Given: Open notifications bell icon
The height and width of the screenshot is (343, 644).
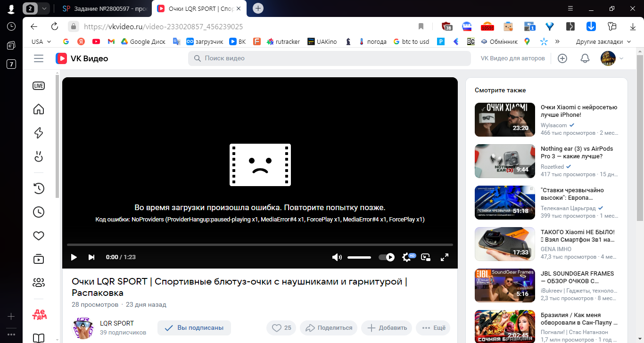Looking at the screenshot, I should 585,58.
